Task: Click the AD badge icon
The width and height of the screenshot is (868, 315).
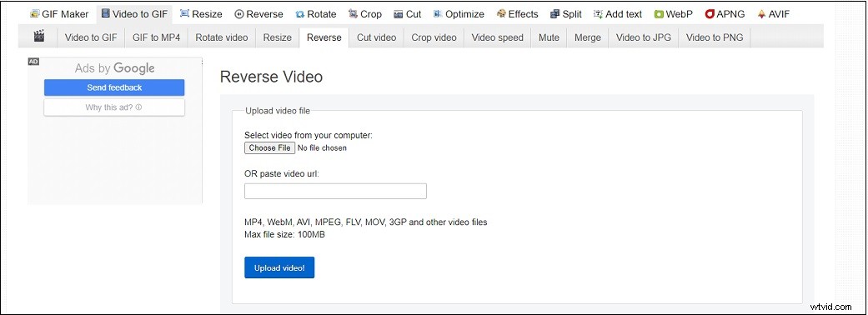Action: point(33,62)
